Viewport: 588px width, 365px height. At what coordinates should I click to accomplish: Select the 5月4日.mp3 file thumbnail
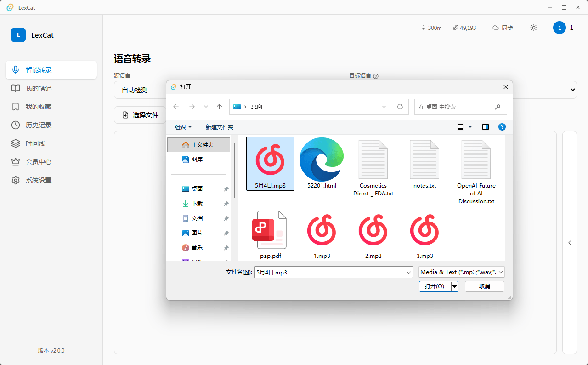point(271,163)
